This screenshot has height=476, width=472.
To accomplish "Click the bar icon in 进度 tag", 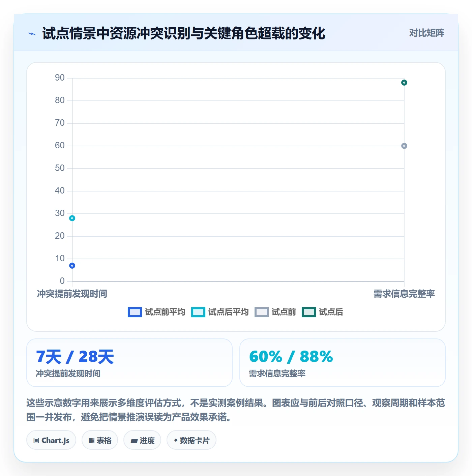I will [x=134, y=441].
